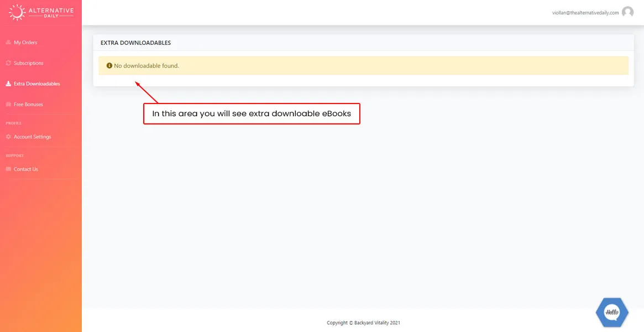Expand the account menu via email address
This screenshot has width=644, height=332.
pyautogui.click(x=585, y=13)
